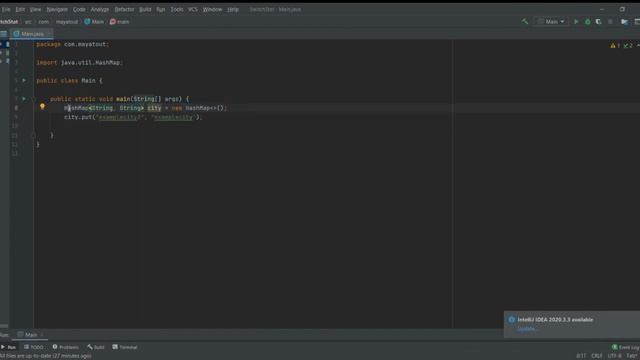Open the View menu
Screen dimensions: 640x360
pyautogui.click(x=36, y=9)
